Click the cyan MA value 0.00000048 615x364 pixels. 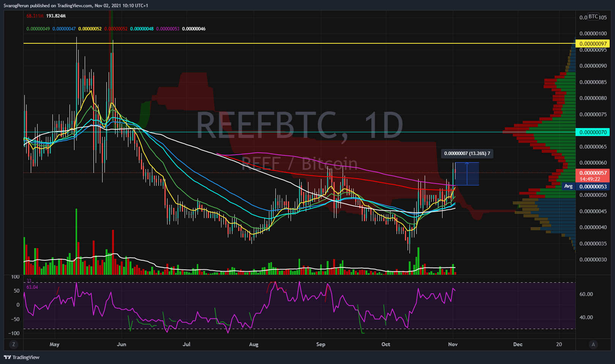pyautogui.click(x=142, y=29)
